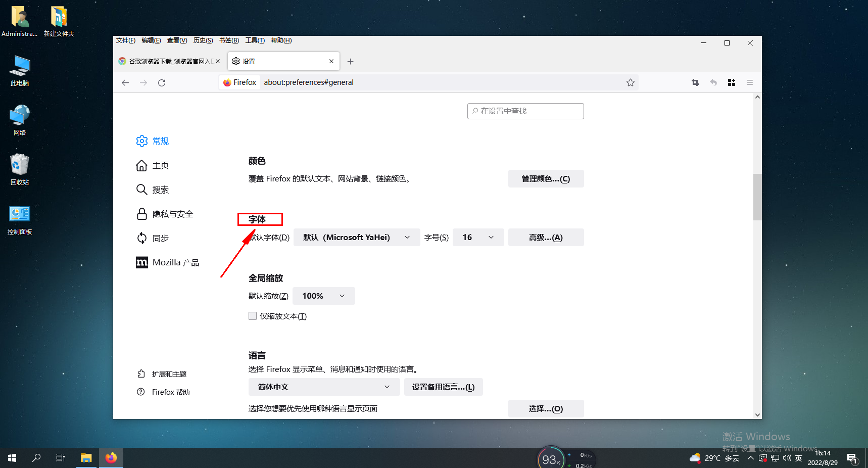Select 控制面板 desktop icon
Image resolution: width=868 pixels, height=468 pixels.
click(x=20, y=219)
